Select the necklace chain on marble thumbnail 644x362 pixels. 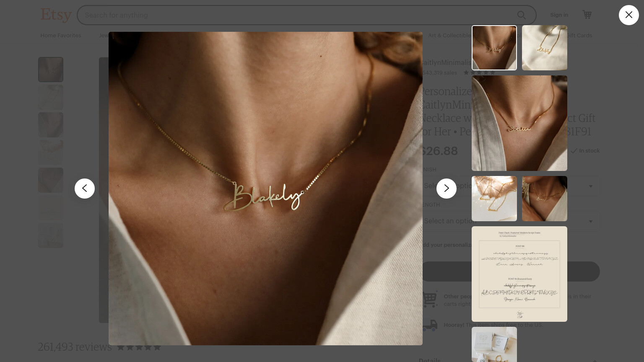click(x=494, y=199)
